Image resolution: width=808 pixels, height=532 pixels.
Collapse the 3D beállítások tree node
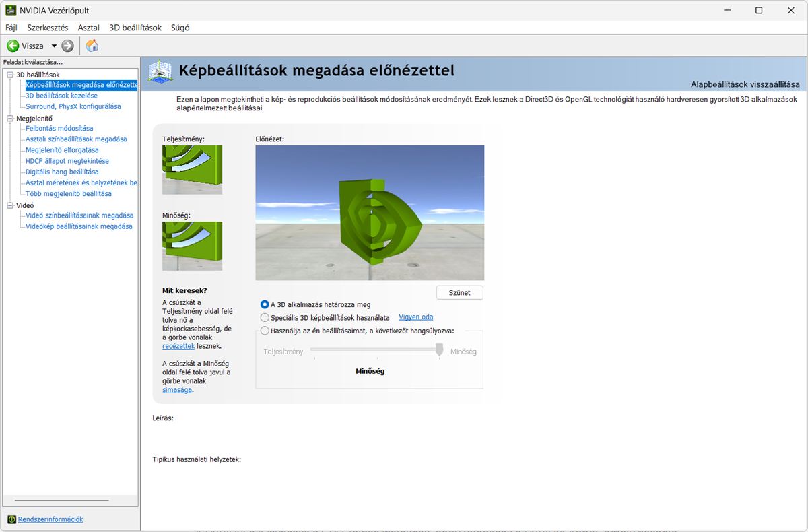[x=10, y=75]
